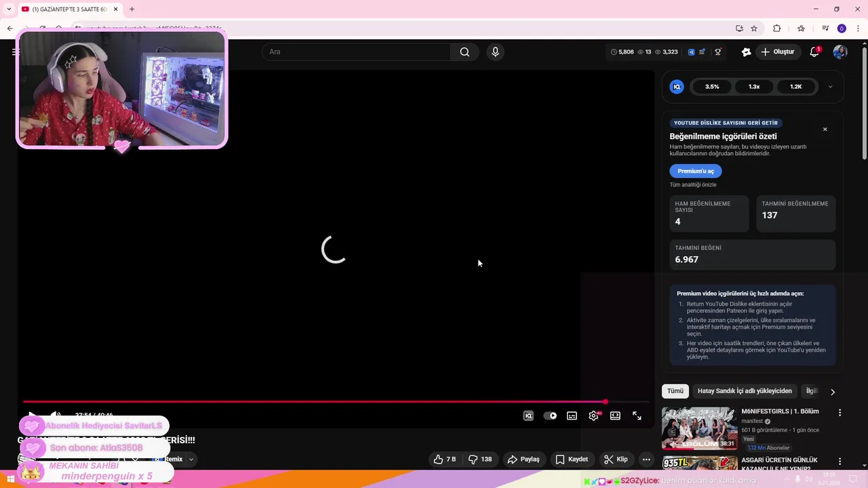Click the Oluştur create button

tap(777, 52)
